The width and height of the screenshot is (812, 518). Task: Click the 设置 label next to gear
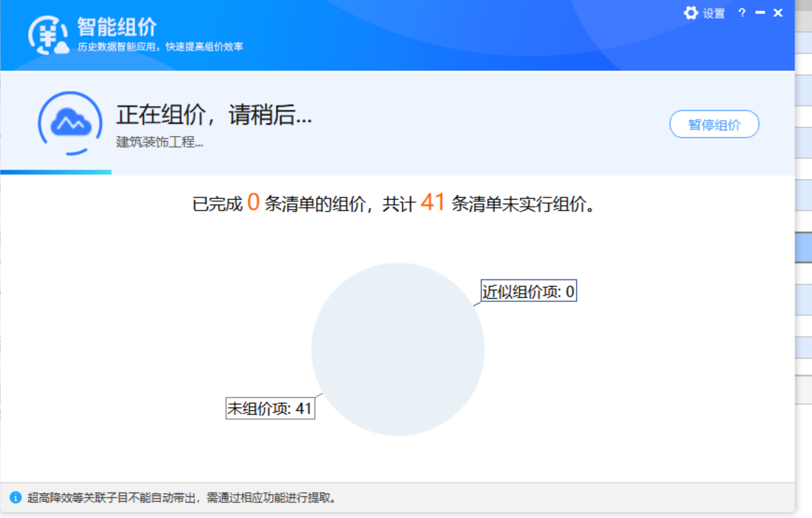point(714,14)
